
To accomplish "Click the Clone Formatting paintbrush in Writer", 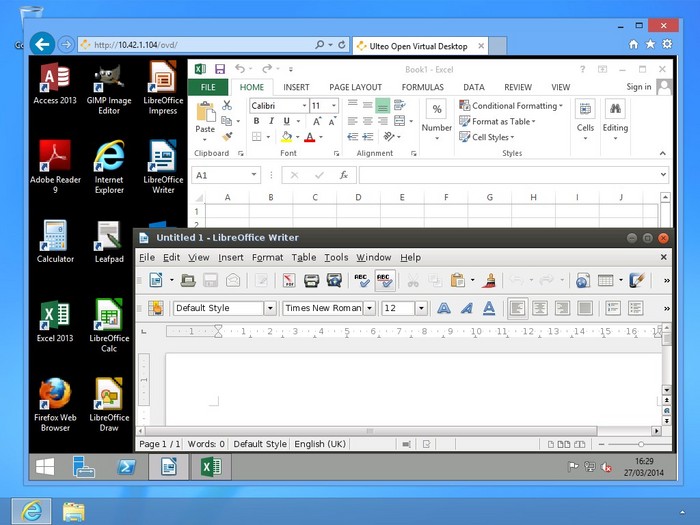I will tap(490, 281).
